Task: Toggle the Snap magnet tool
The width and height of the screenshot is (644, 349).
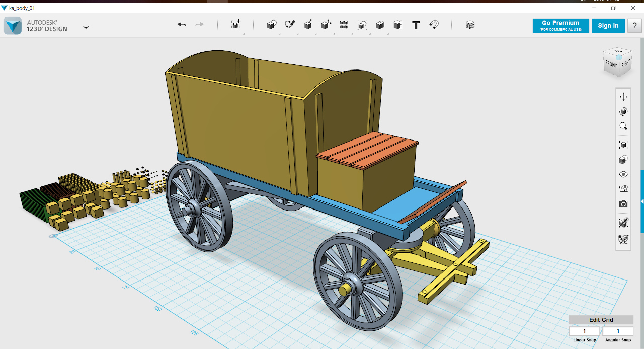Action: 434,24
